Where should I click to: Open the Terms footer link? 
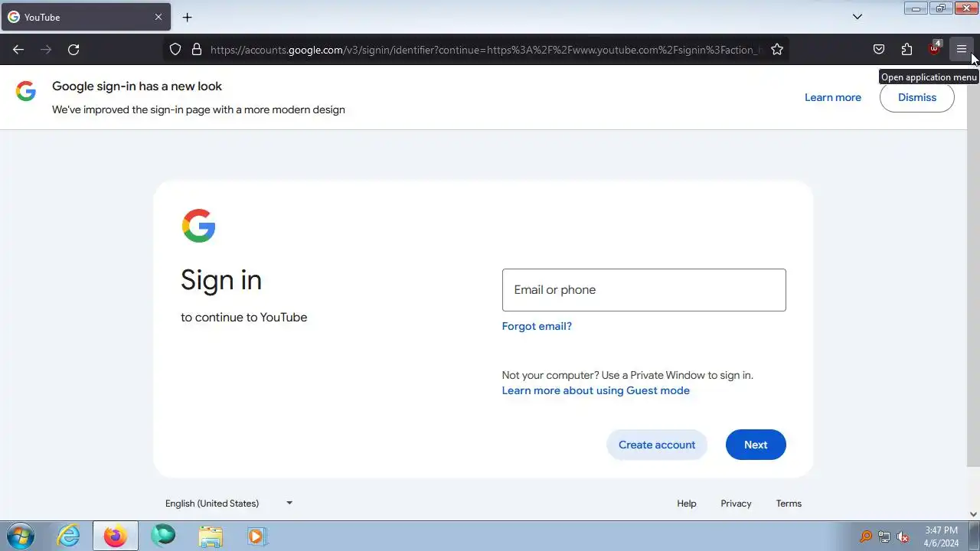(x=789, y=504)
